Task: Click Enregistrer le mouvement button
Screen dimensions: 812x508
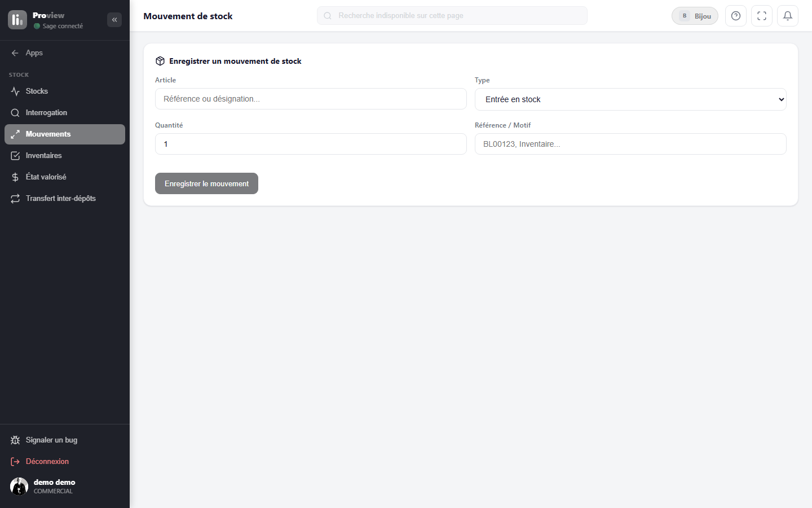Action: click(x=206, y=183)
